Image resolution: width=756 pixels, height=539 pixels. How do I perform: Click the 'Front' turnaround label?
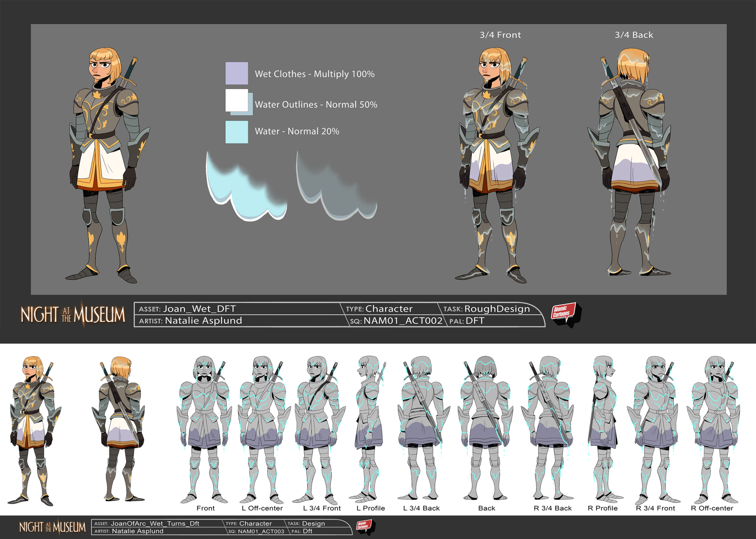click(x=205, y=508)
